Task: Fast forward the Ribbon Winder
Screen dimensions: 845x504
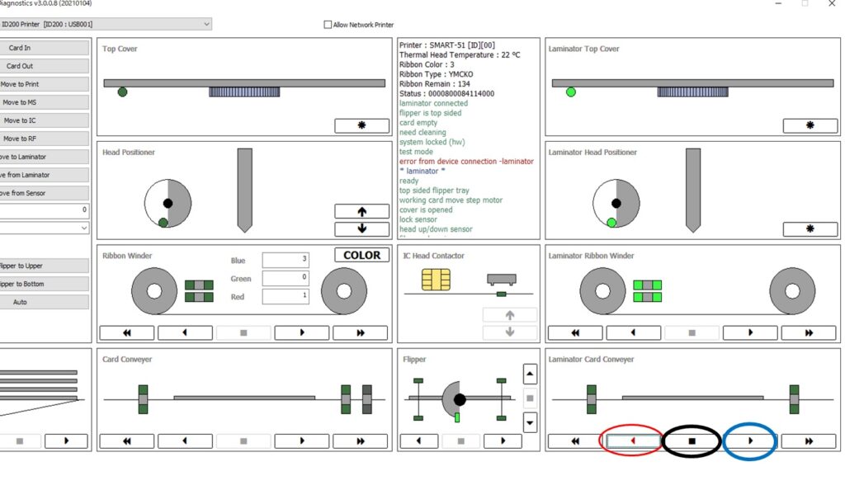Action: [x=360, y=332]
